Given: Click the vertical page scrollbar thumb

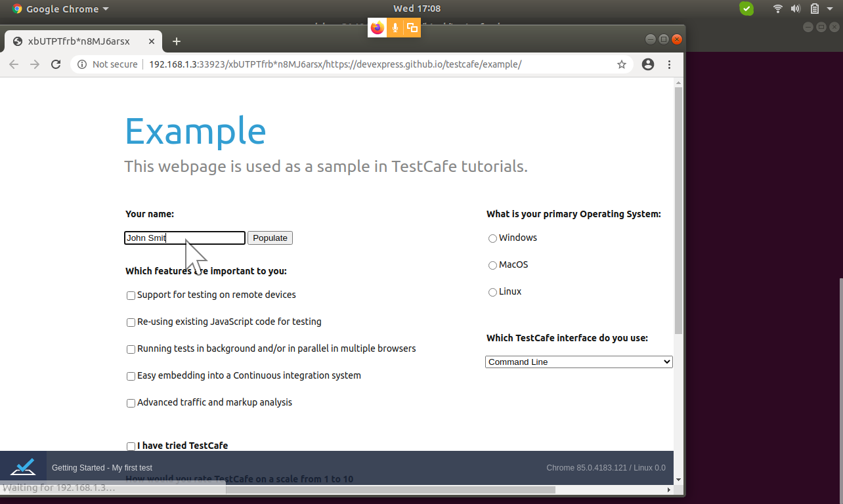Looking at the screenshot, I should tap(679, 210).
